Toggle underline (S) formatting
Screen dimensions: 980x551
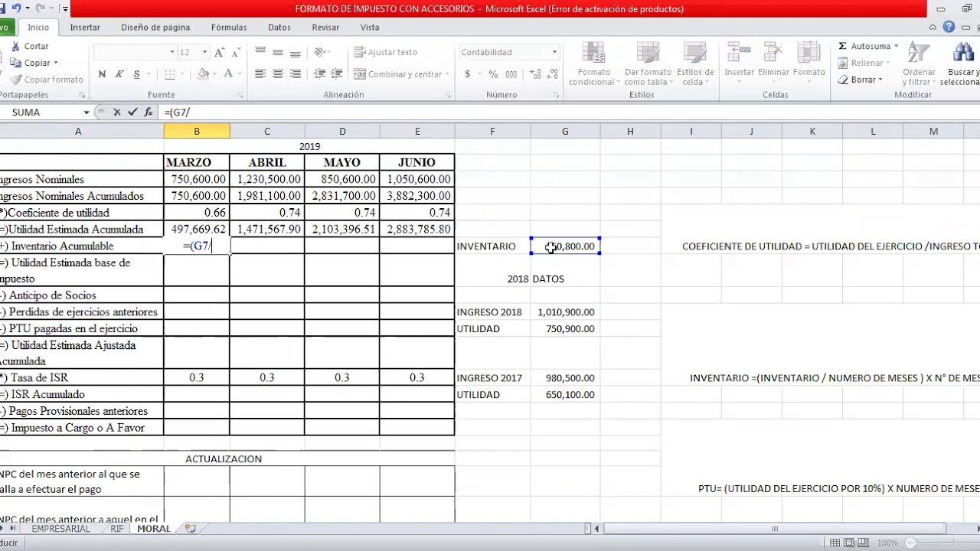pos(137,74)
